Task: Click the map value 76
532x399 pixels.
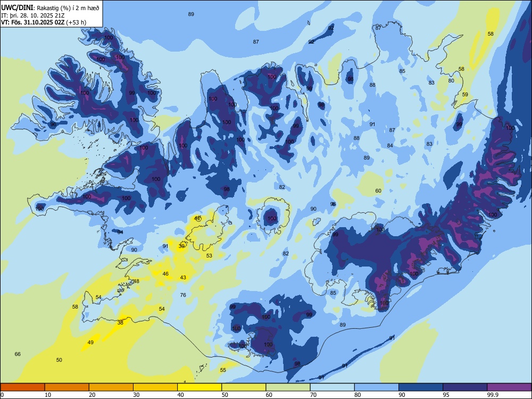Action: 183,295
